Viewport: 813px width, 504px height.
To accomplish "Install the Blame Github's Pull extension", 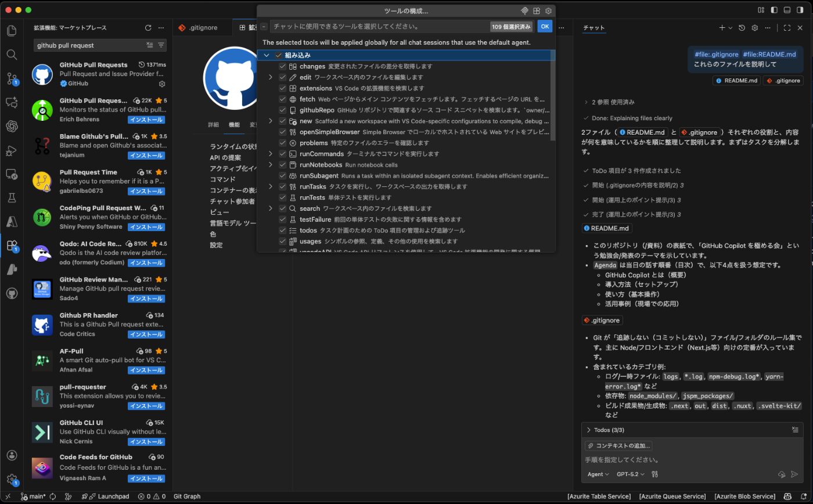I will 146,156.
